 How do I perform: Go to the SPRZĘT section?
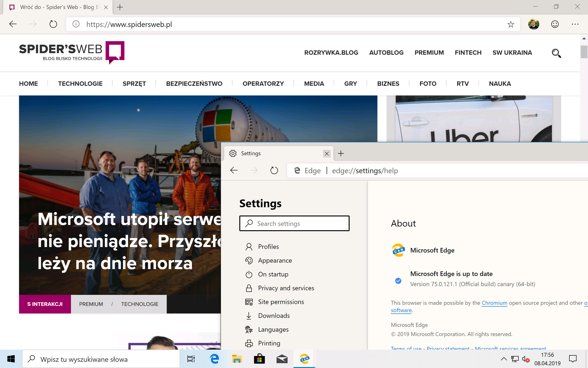pos(134,84)
